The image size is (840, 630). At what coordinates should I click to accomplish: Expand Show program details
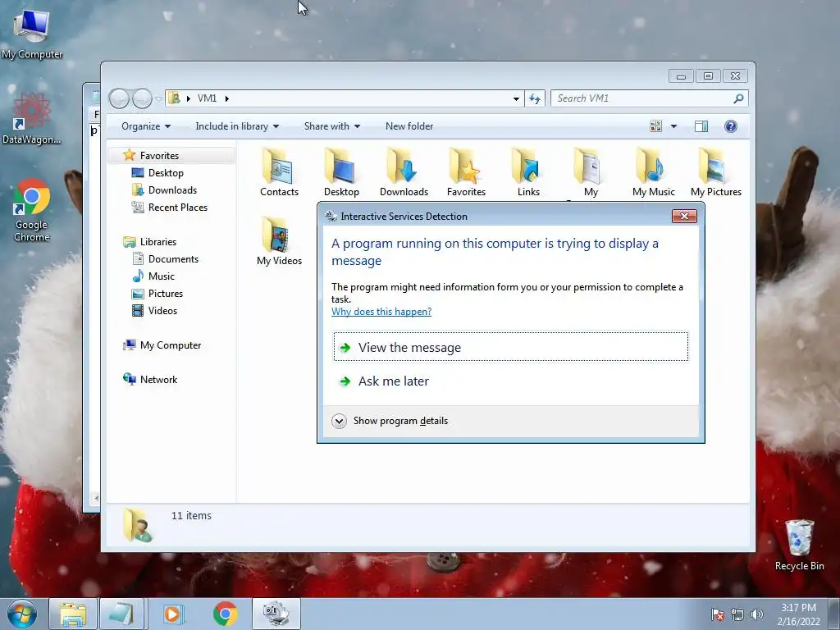point(390,421)
